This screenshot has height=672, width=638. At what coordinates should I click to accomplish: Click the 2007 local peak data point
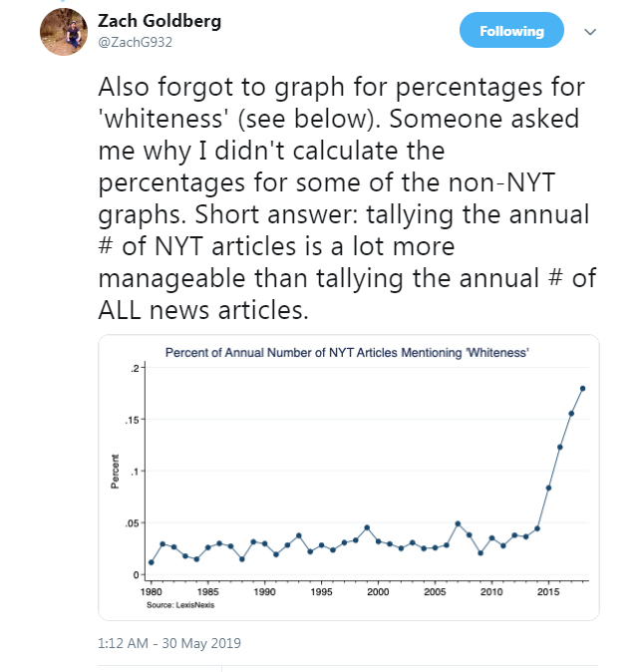[458, 523]
